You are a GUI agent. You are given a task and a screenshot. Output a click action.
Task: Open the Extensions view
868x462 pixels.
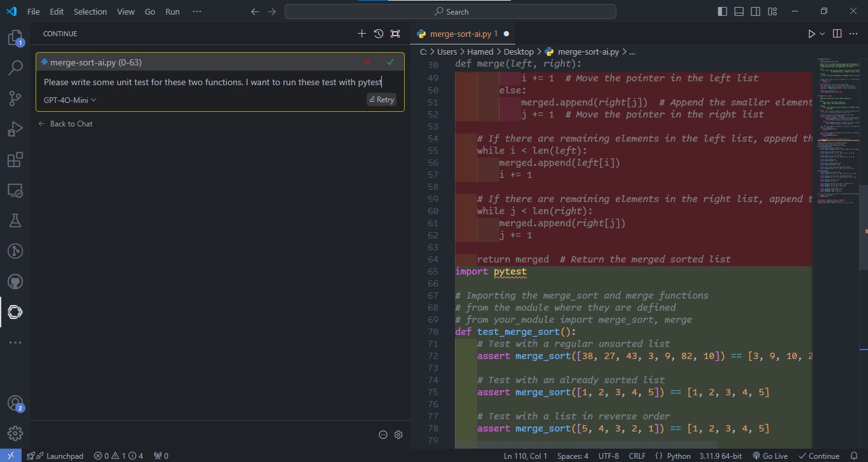tap(15, 160)
